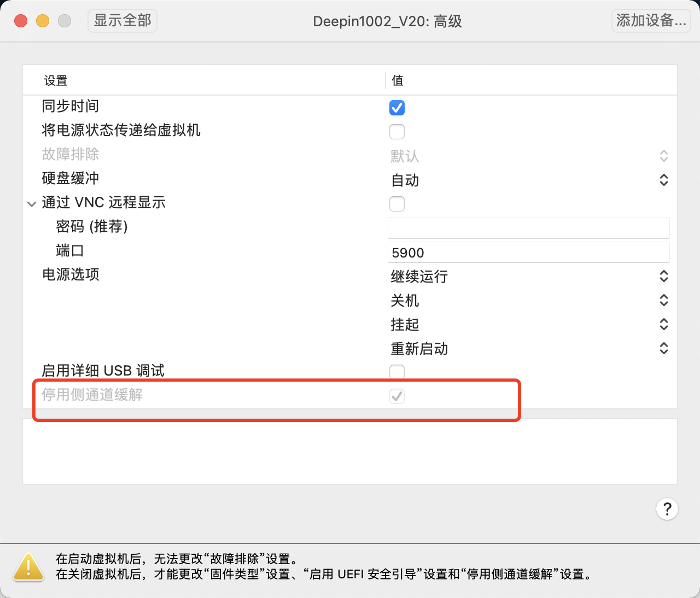Tick the 启用详细 USB 调试 checkbox

[x=397, y=372]
